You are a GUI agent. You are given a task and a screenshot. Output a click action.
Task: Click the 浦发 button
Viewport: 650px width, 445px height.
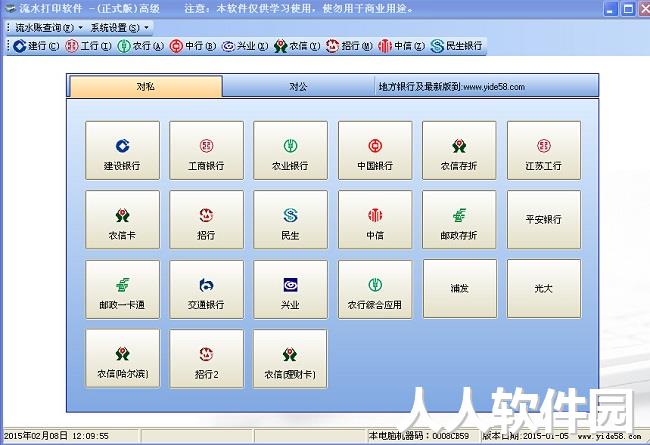pos(460,289)
